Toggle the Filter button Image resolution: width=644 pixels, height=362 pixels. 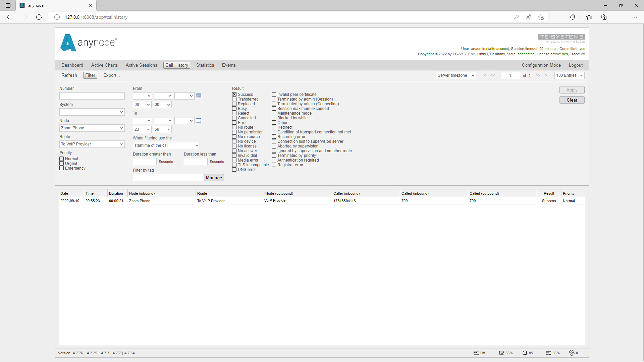(90, 75)
